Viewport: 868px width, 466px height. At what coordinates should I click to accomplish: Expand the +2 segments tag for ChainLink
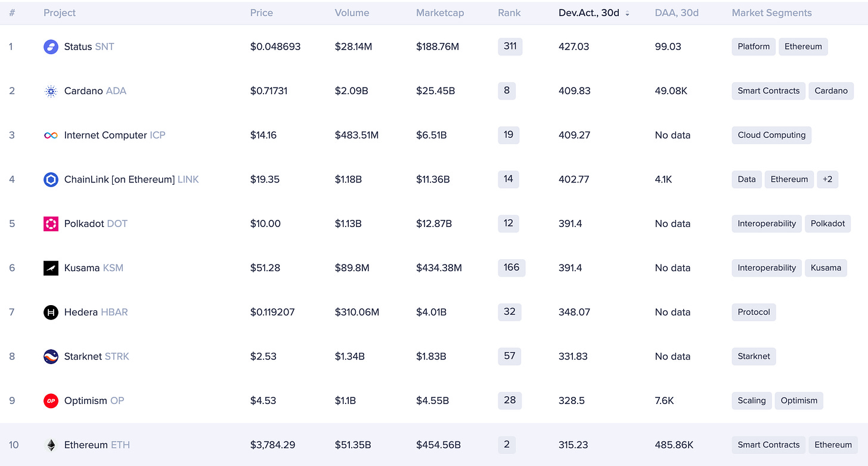827,179
